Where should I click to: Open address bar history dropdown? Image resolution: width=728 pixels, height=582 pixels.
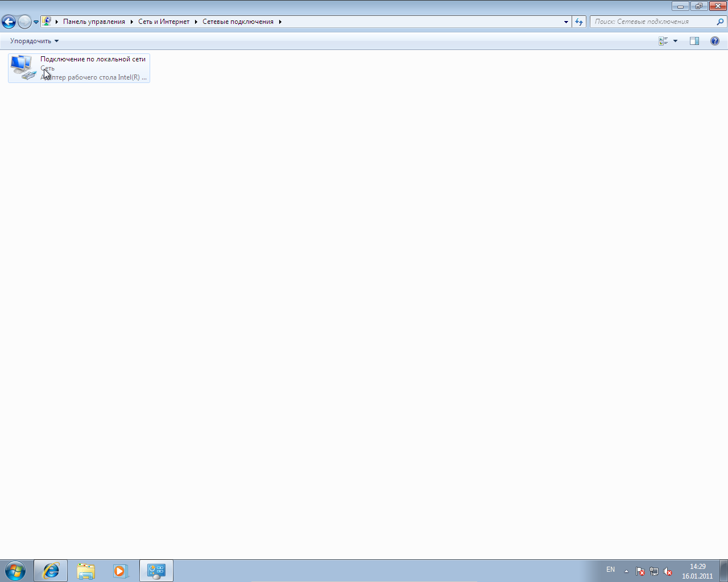click(566, 22)
